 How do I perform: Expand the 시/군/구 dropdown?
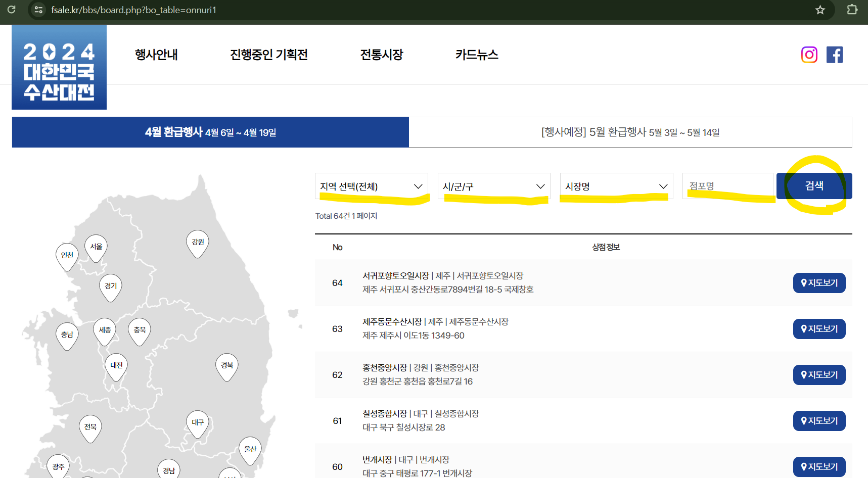494,186
